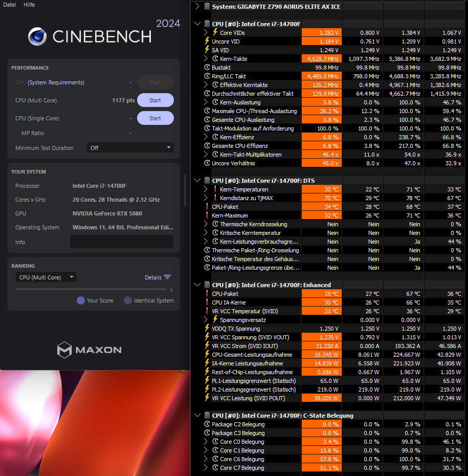The image size is (468, 476).
Task: Click the filter icon next to Details
Action: 167,277
